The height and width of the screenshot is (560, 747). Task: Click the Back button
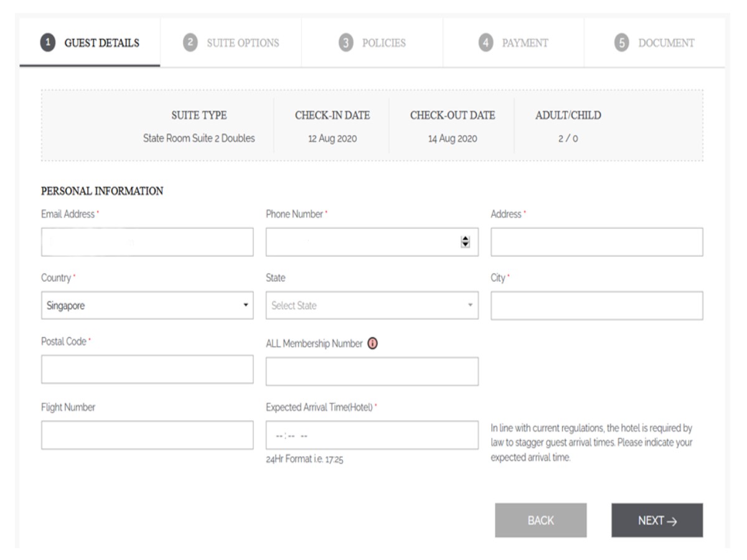(x=541, y=520)
